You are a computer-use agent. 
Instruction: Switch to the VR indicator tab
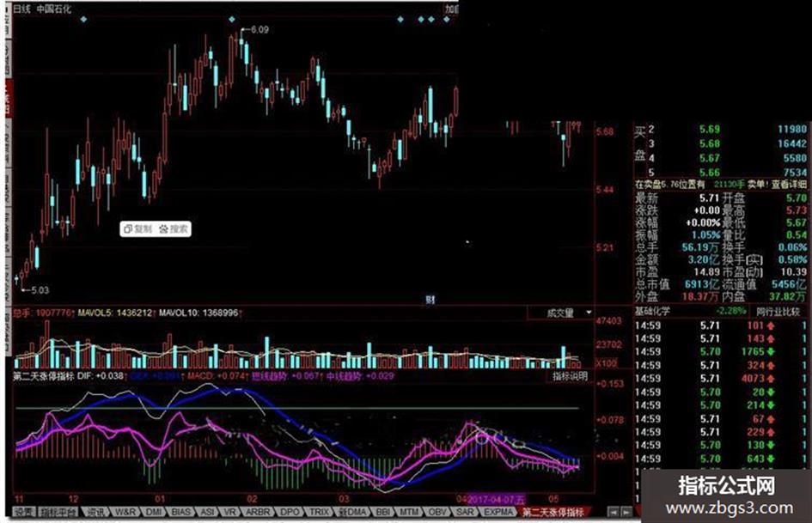(230, 512)
